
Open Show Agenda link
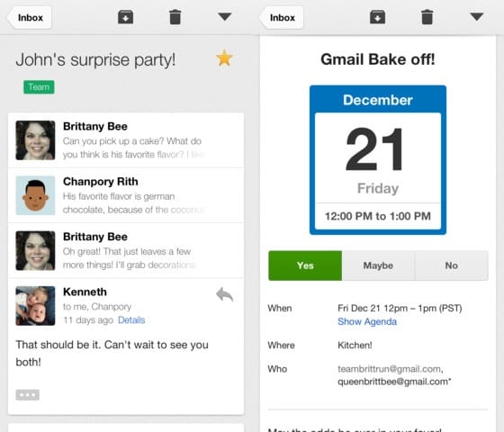(367, 322)
